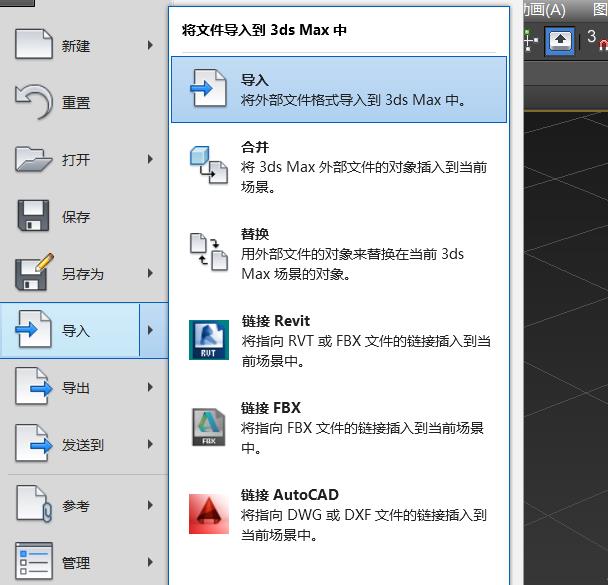Viewport: 608px width, 585px height.
Task: Click the 发送到 send-to icon
Action: tap(34, 443)
